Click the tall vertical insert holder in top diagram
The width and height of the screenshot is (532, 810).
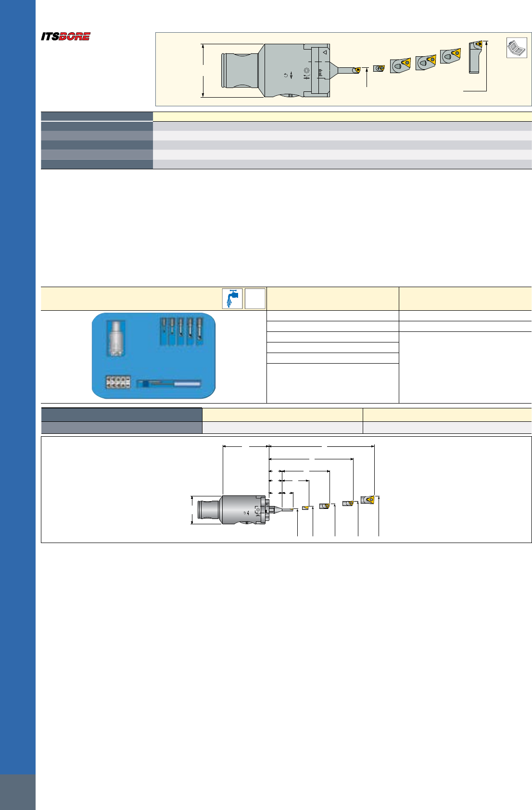[475, 57]
